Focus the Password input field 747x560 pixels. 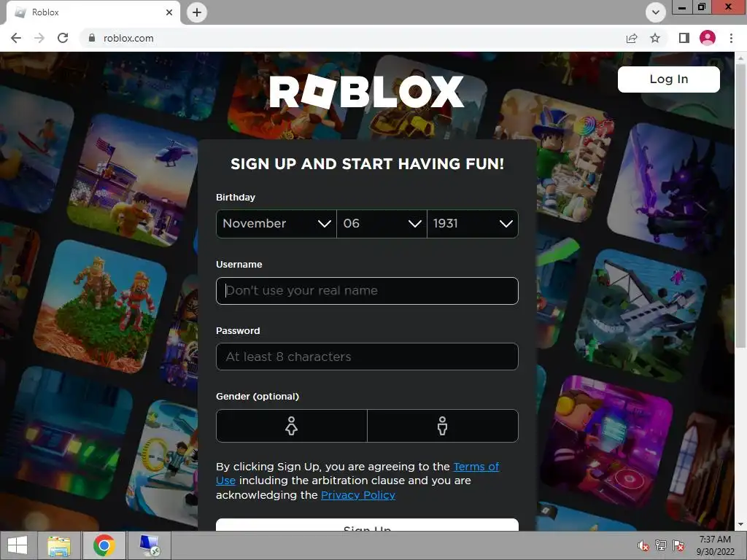coord(367,357)
